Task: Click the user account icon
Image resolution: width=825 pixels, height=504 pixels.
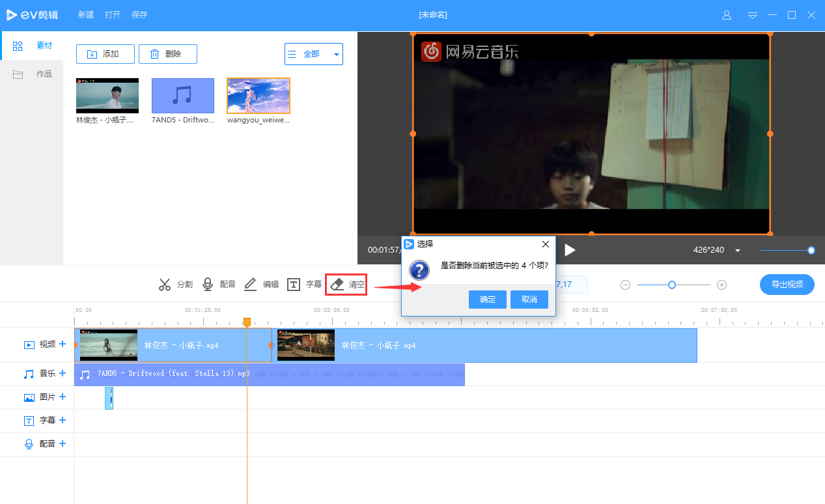Action: (726, 14)
